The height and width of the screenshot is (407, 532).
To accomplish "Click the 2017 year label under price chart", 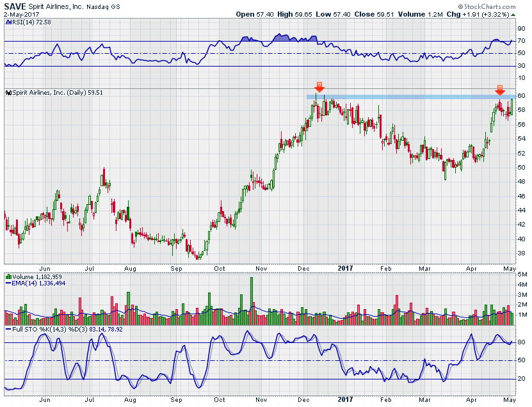I will pos(346,269).
